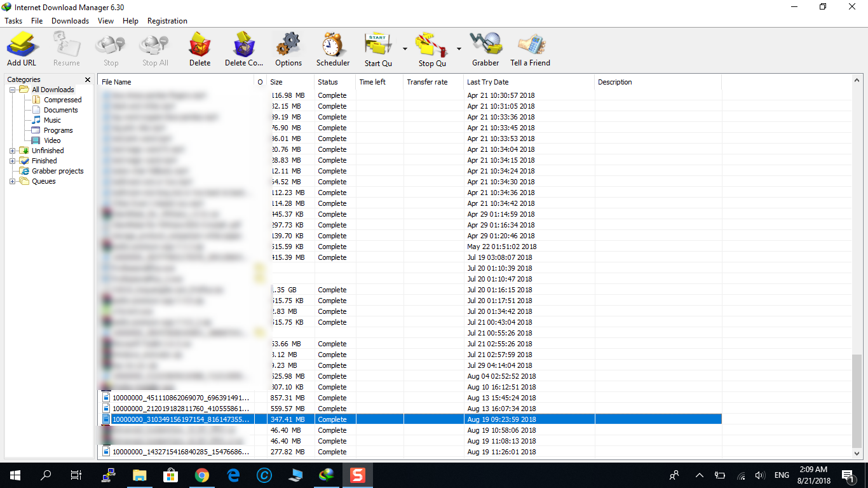Open Action Center notifications icon

[848, 475]
